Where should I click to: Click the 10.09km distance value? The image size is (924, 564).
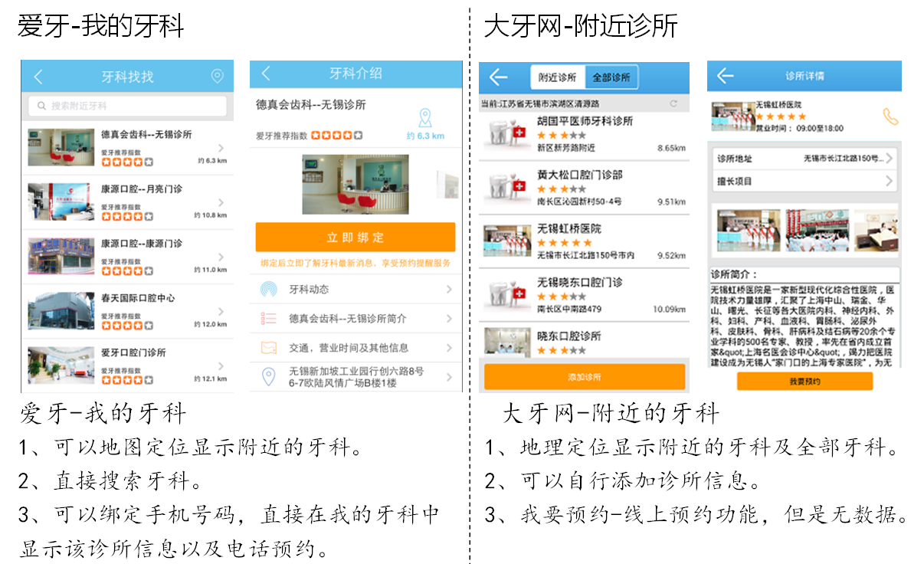tap(669, 309)
